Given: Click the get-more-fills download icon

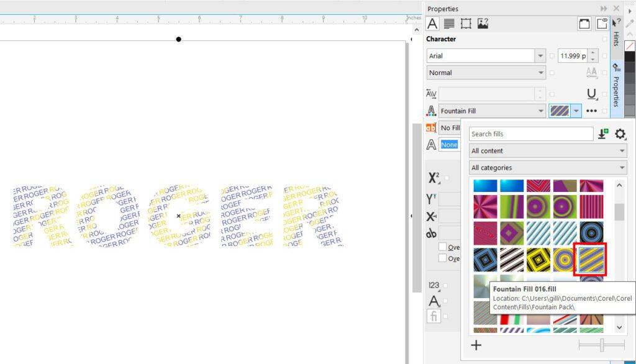Looking at the screenshot, I should pos(602,134).
